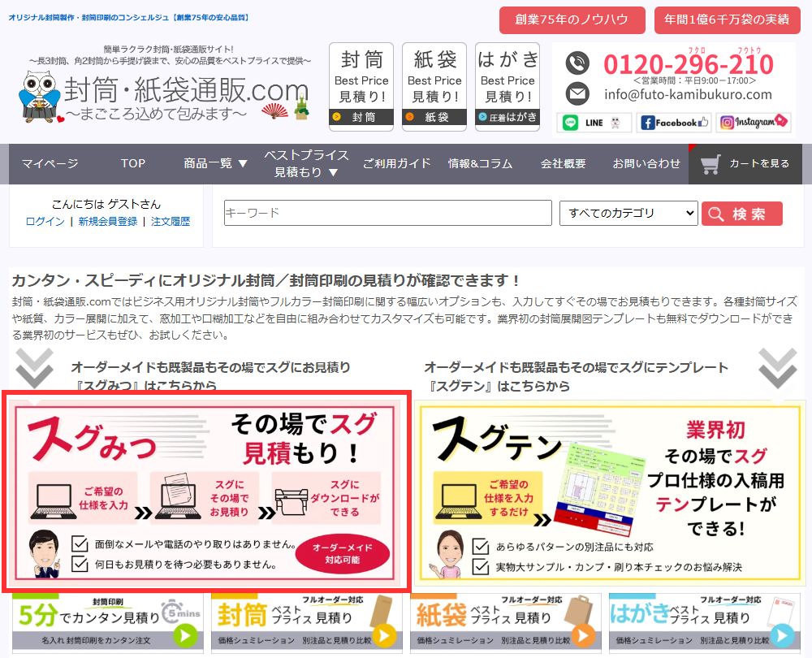This screenshot has width=812, height=658.
Task: Click the info@futo-kamibukuro.com email address
Action: [x=688, y=95]
